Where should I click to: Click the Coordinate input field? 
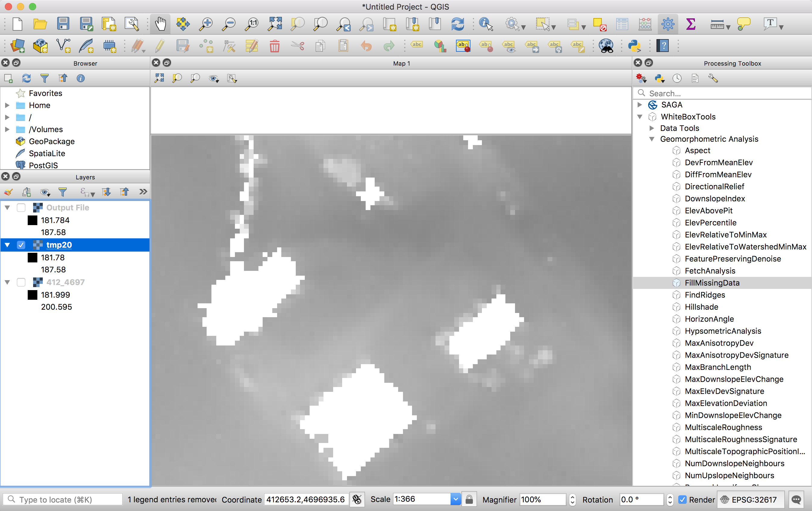pos(306,499)
